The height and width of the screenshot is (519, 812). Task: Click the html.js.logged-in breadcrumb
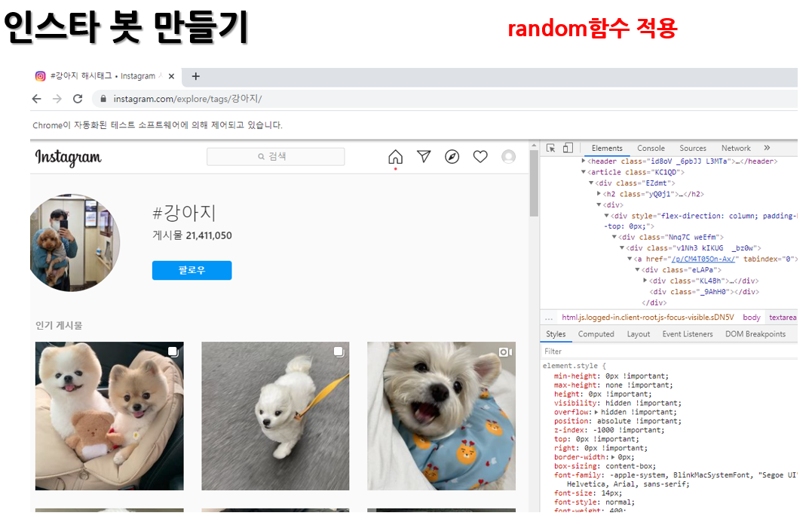point(648,317)
